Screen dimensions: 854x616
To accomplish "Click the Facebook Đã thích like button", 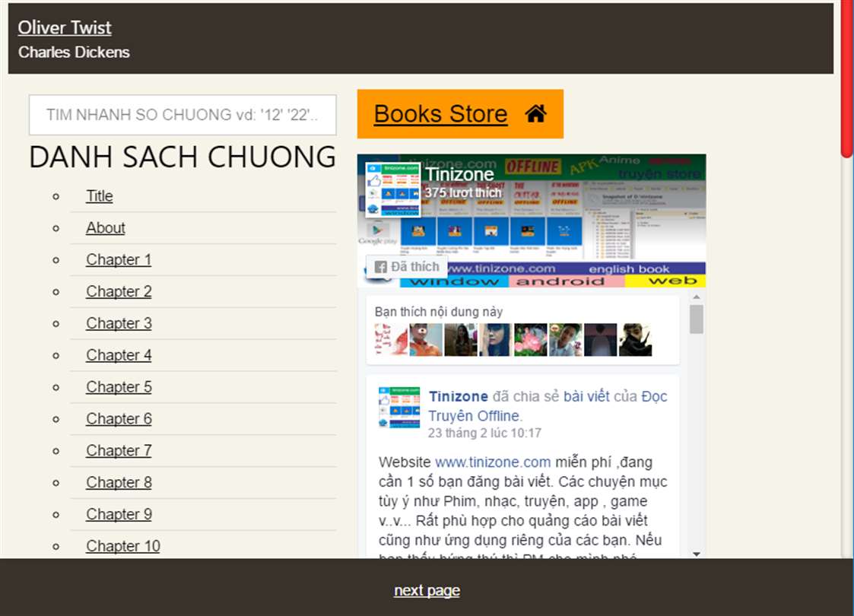I will [407, 266].
